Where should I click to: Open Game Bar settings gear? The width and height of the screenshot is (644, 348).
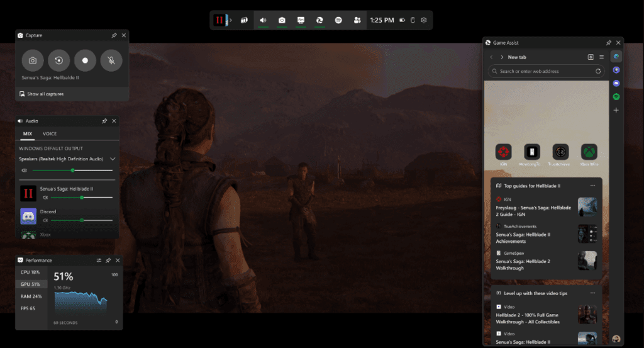coord(424,20)
